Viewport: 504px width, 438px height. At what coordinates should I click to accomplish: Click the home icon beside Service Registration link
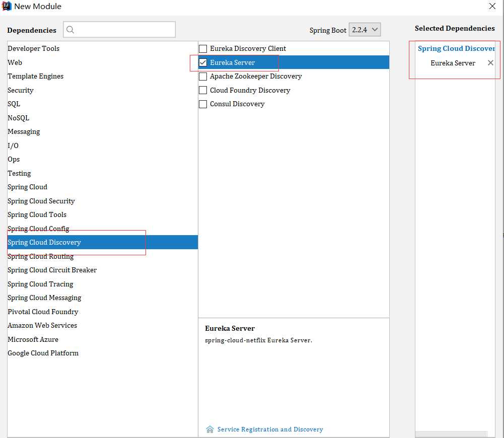click(x=210, y=429)
